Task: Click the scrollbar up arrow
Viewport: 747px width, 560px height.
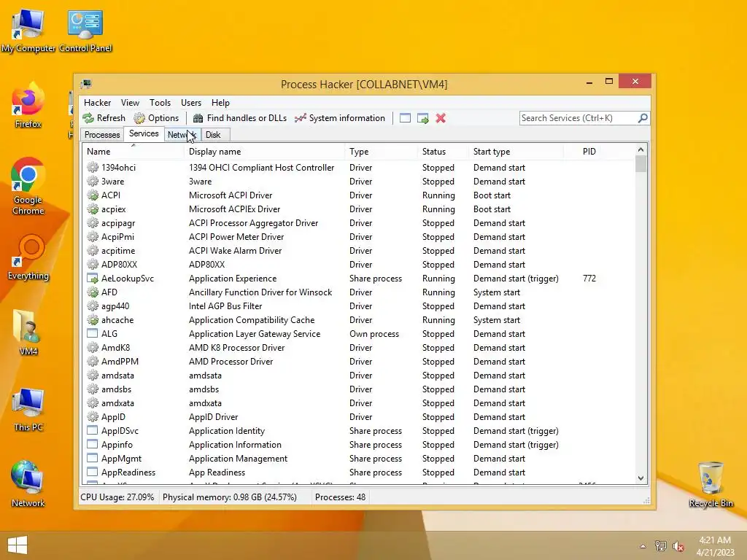Action: tap(640, 149)
